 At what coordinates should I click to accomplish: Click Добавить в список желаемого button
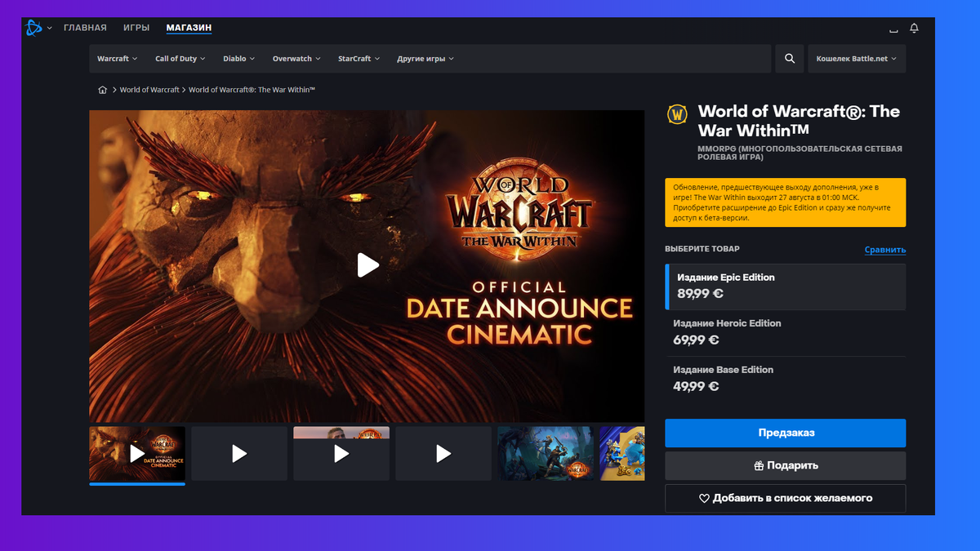pyautogui.click(x=785, y=498)
